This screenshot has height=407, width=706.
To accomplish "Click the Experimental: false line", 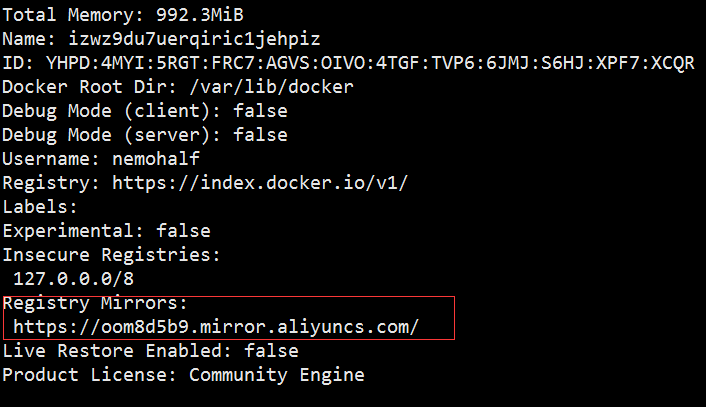I will (x=106, y=231).
